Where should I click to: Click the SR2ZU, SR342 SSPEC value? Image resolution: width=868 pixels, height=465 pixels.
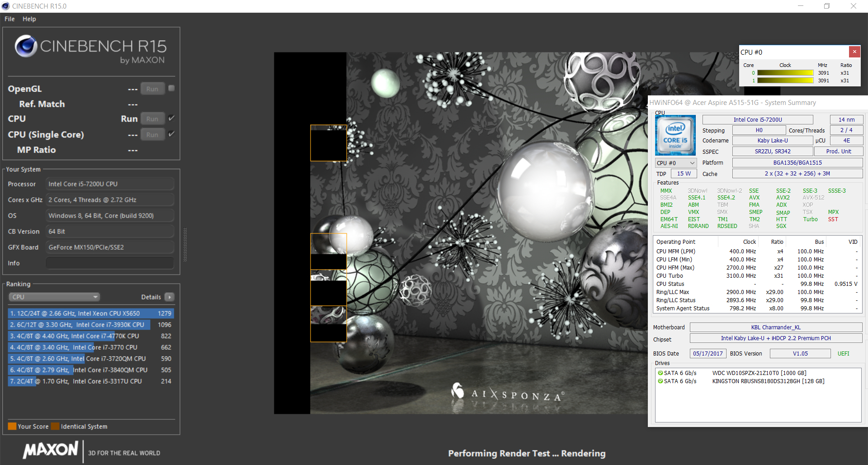pyautogui.click(x=773, y=152)
